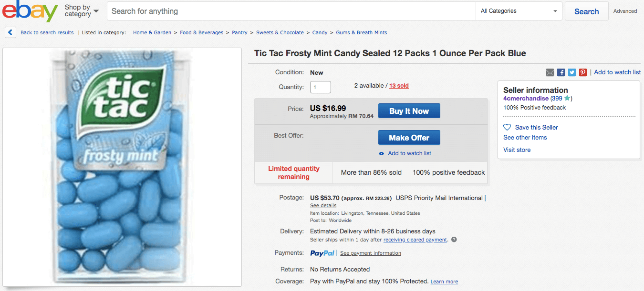Share listing on Pinterest

(x=583, y=72)
